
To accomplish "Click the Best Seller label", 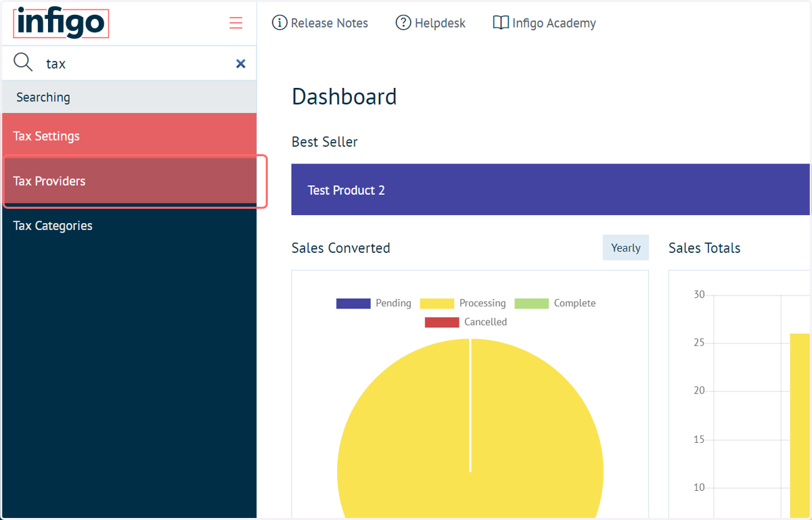I will (325, 142).
